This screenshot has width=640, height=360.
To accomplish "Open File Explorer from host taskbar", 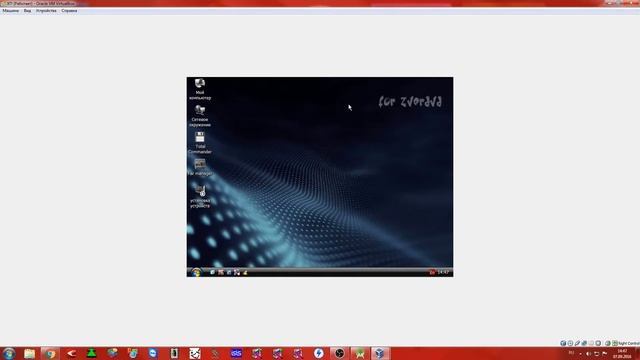I will [x=29, y=353].
